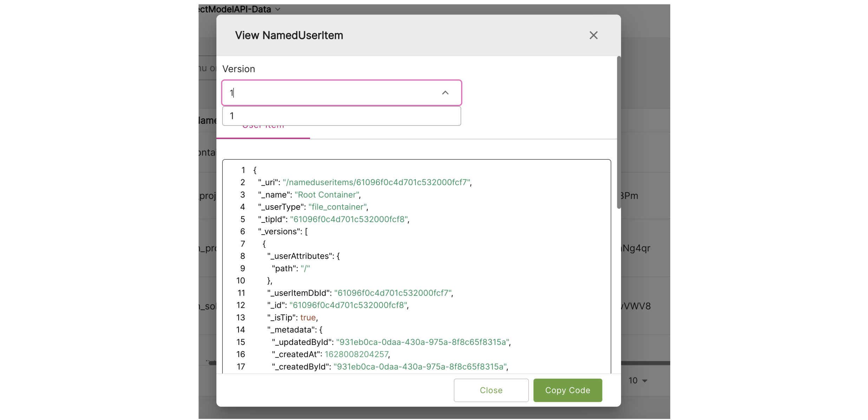
Task: Click the "_versions" array line 6
Action: (x=282, y=232)
